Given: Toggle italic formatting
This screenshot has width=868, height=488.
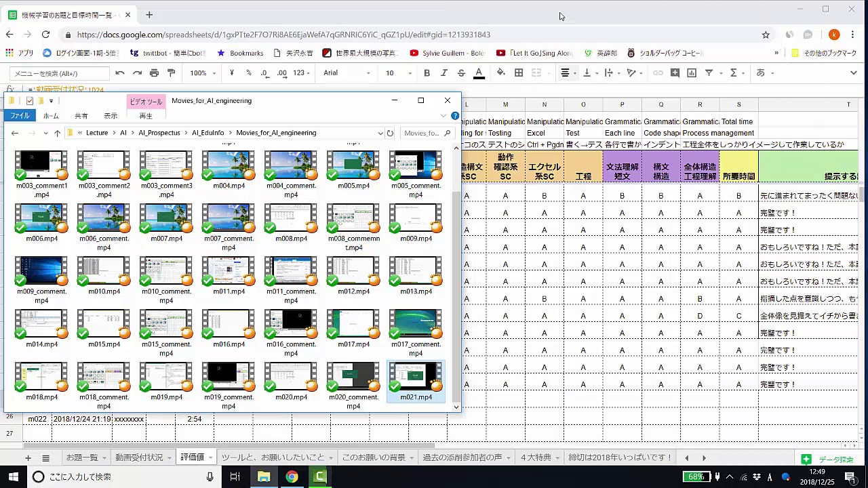Looking at the screenshot, I should pyautogui.click(x=444, y=73).
